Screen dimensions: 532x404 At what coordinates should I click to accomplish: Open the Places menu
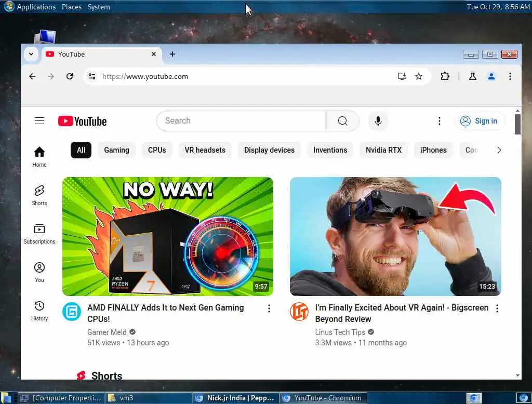point(72,7)
